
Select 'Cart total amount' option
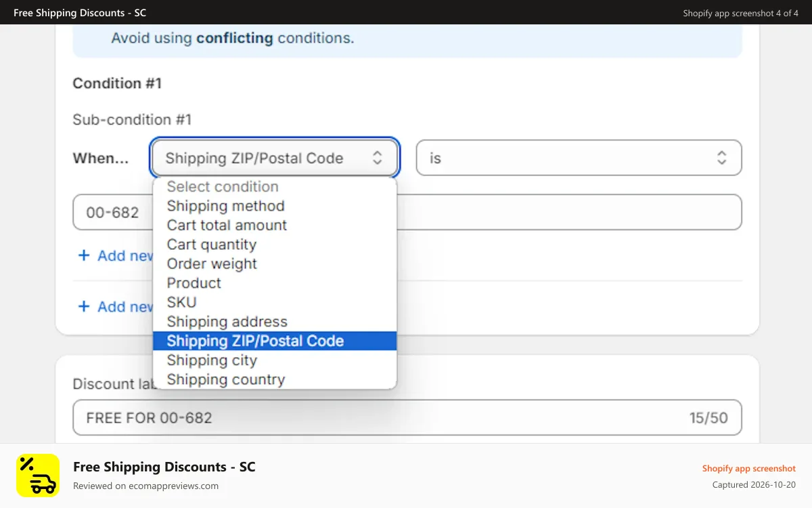(x=275, y=226)
